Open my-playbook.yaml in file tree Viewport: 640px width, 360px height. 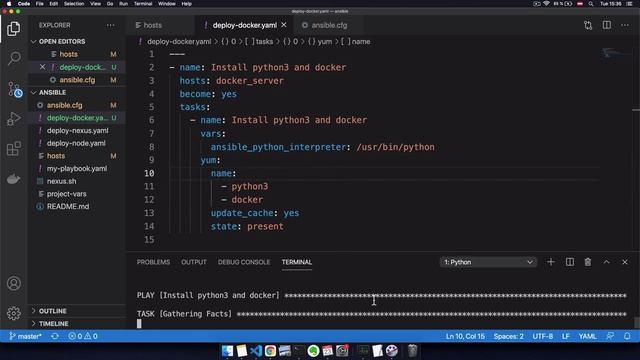77,169
